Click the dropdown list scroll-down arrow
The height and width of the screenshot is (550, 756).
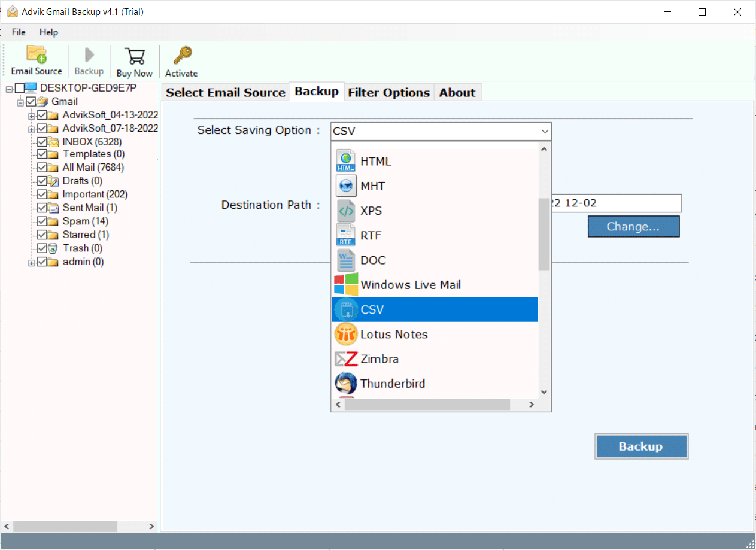pos(544,392)
